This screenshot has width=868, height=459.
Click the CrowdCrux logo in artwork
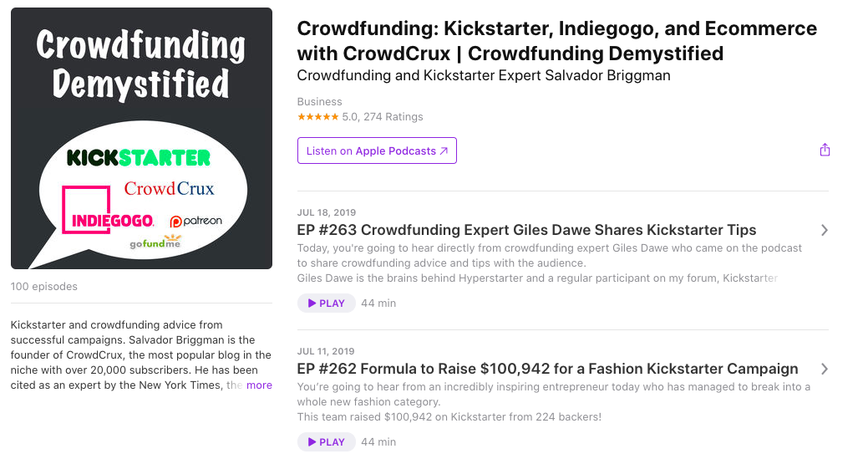pyautogui.click(x=169, y=188)
